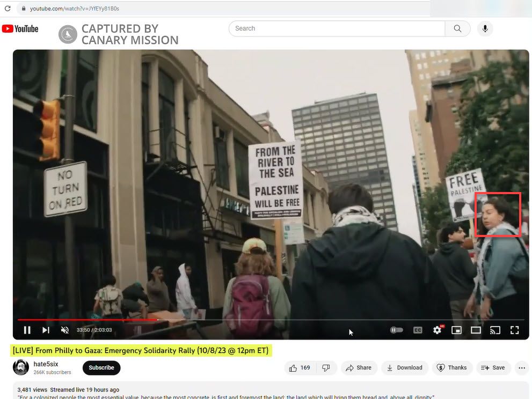
Task: Activate the miniplayer mode
Action: (456, 330)
